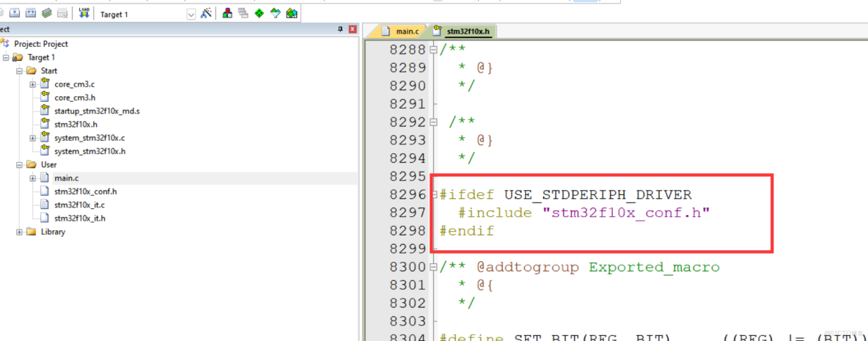Expand core_cm3.c dependencies

[33, 84]
